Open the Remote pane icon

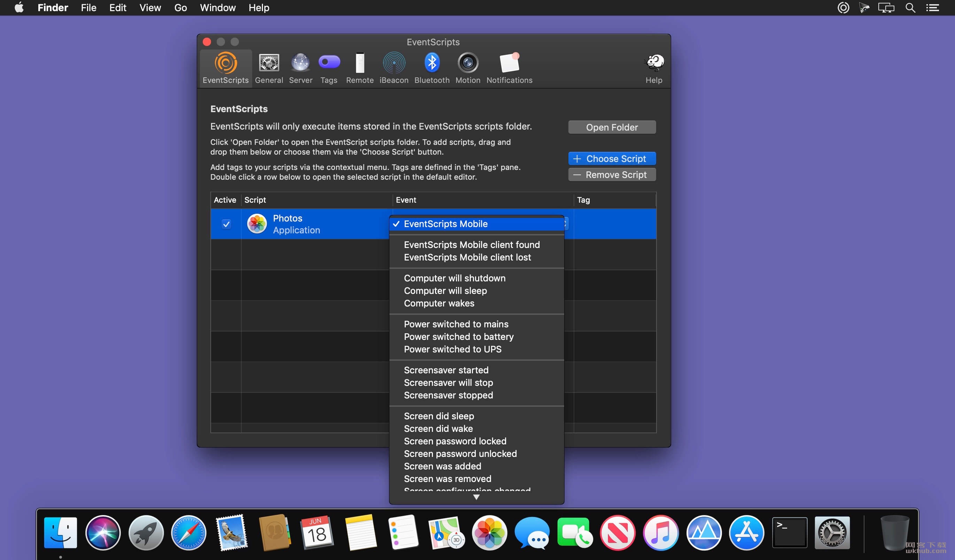(360, 68)
